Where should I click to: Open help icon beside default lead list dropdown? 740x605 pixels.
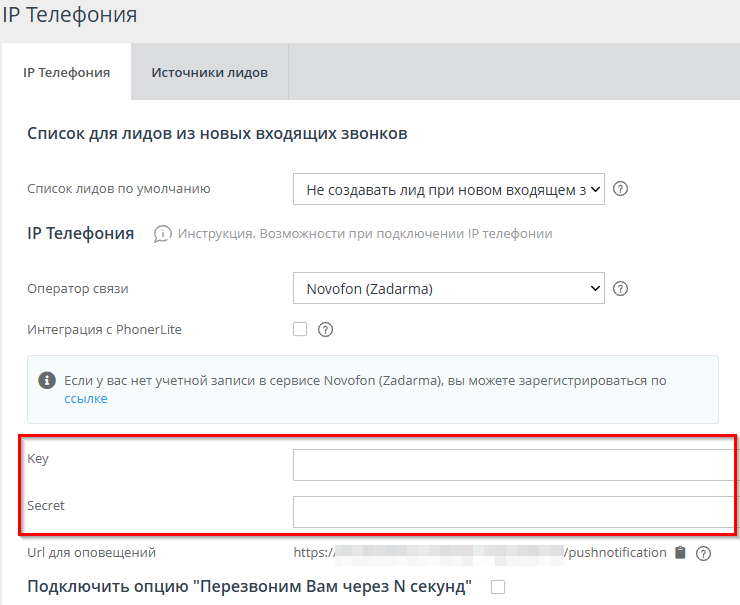(620, 189)
